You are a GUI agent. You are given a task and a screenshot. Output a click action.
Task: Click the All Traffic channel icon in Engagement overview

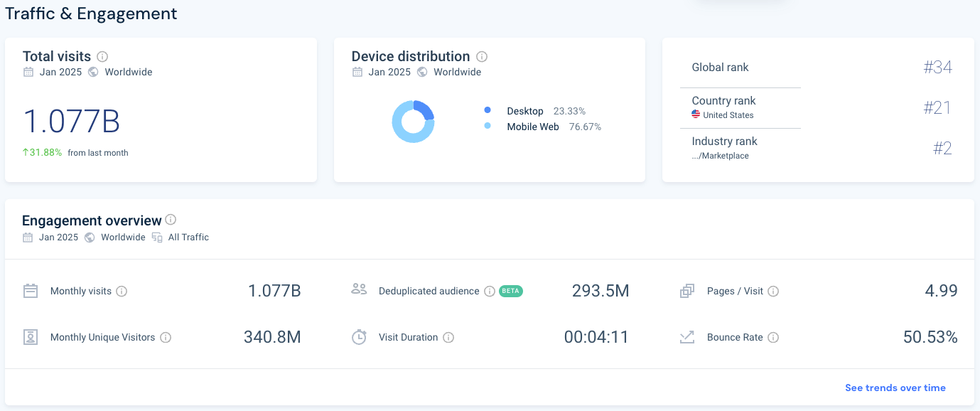(156, 237)
